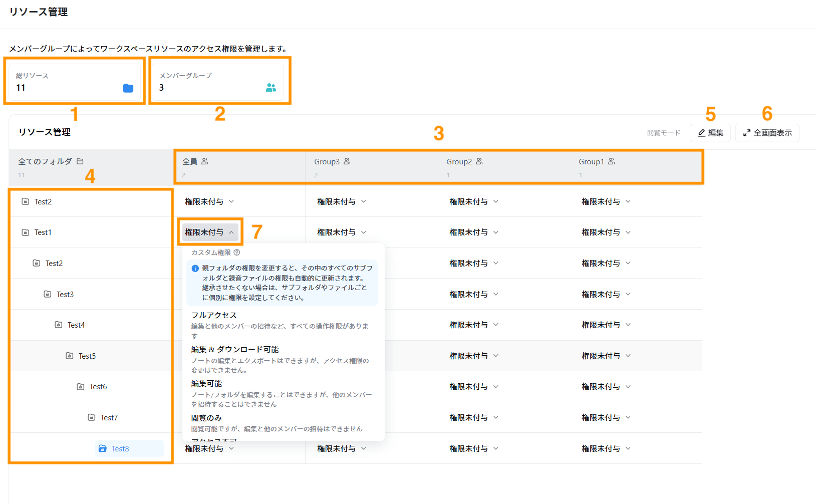Select the Test7 folder row
816x504 pixels.
pos(91,417)
